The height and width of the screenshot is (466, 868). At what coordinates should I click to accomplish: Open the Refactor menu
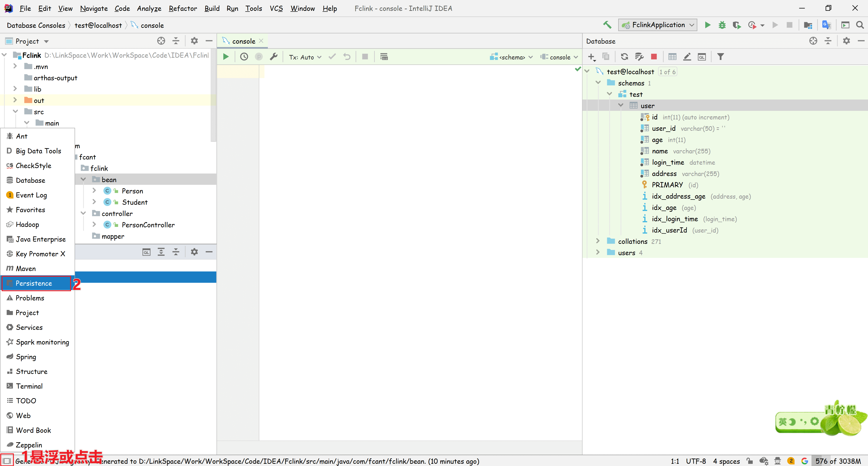coord(183,8)
